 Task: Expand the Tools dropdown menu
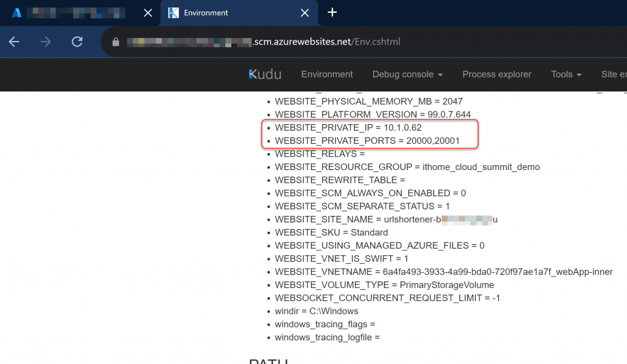coord(566,74)
